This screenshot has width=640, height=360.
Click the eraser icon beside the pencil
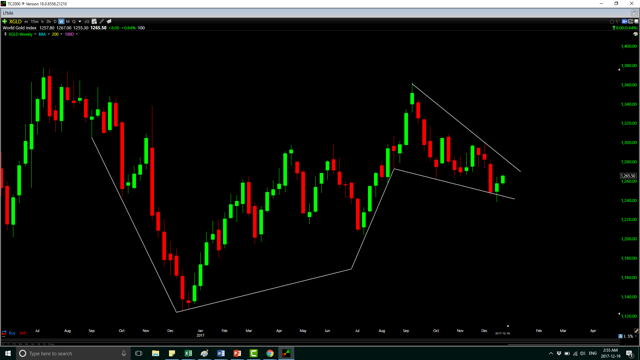pyautogui.click(x=109, y=21)
